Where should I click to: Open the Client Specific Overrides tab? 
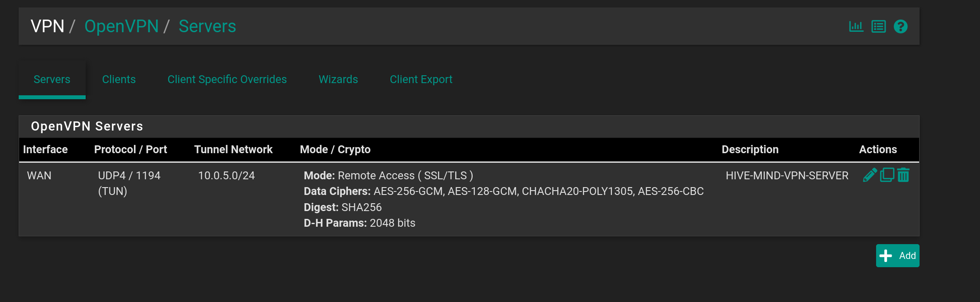pos(227,79)
